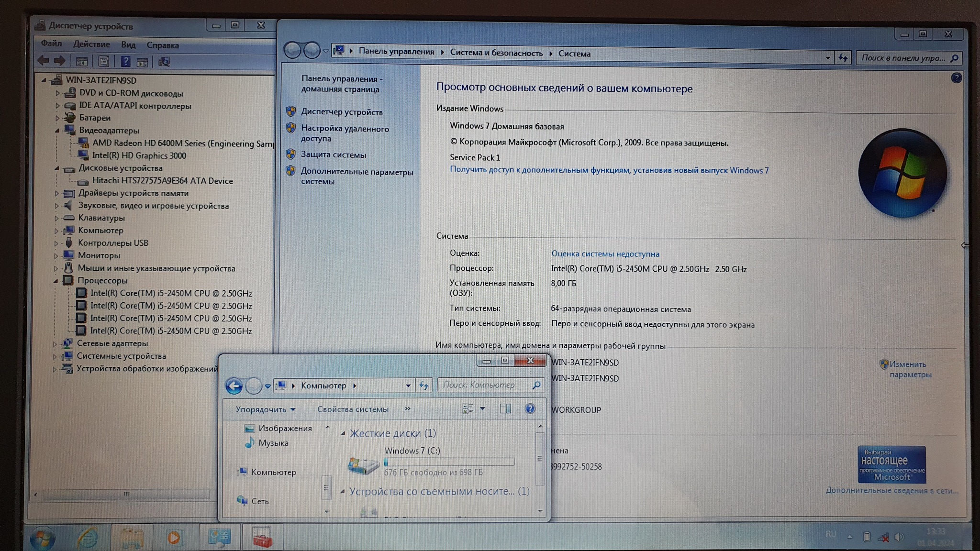Open the Упорядочить dropdown menu
The width and height of the screenshot is (980, 551).
[265, 409]
